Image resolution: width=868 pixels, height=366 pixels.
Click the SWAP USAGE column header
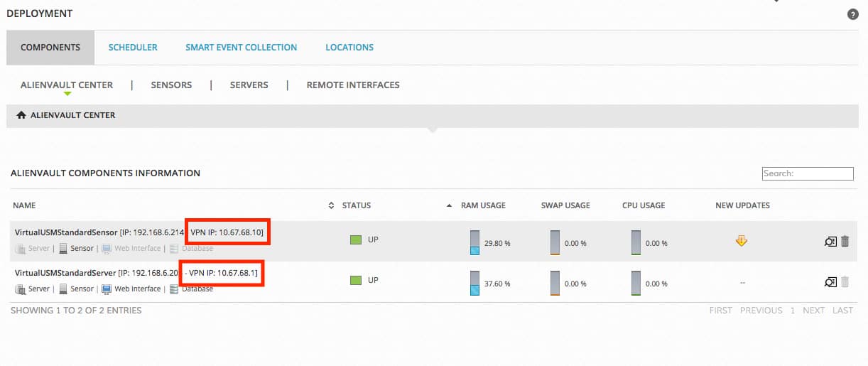[565, 205]
